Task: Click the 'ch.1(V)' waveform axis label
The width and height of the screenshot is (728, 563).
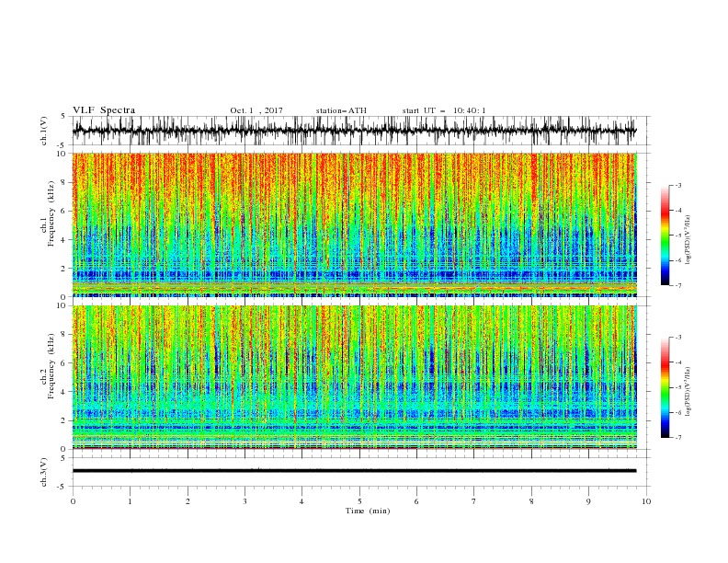Action: (44, 131)
